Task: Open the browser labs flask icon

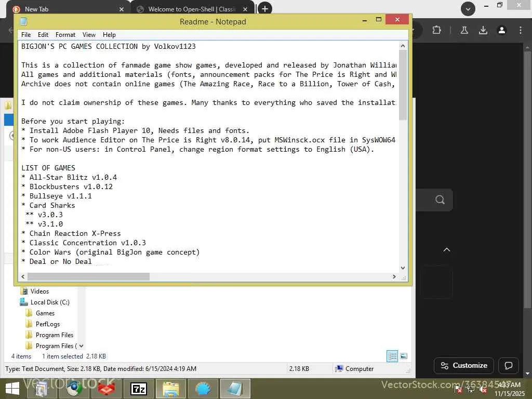Action: [464, 30]
